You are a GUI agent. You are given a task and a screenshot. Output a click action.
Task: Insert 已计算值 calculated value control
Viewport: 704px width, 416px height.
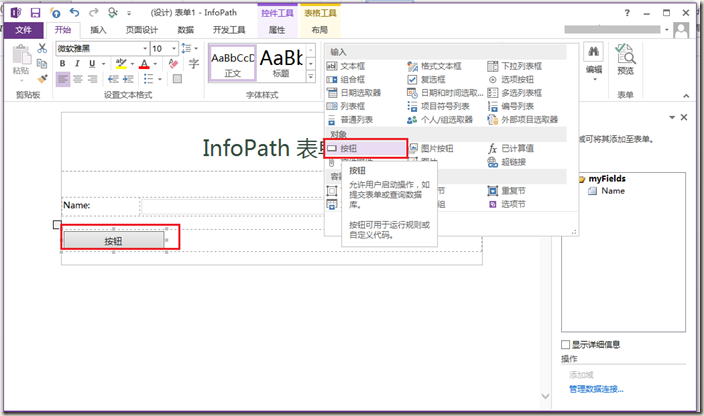(511, 149)
